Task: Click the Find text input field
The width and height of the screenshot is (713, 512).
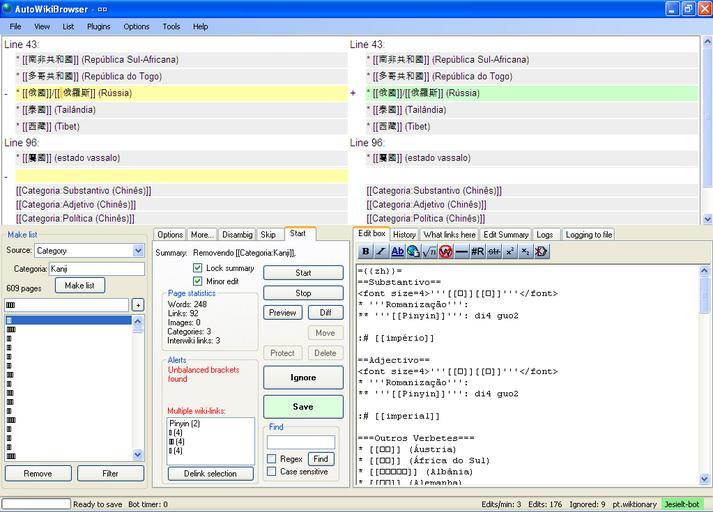Action: coord(301,442)
